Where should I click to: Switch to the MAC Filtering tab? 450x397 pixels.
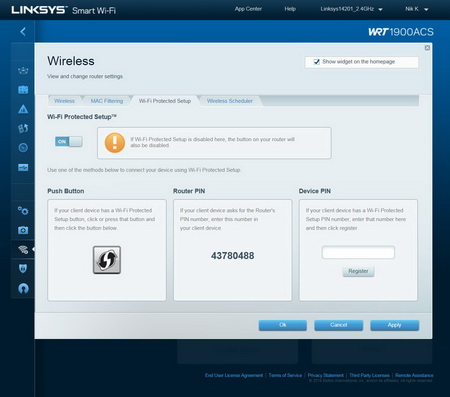107,101
